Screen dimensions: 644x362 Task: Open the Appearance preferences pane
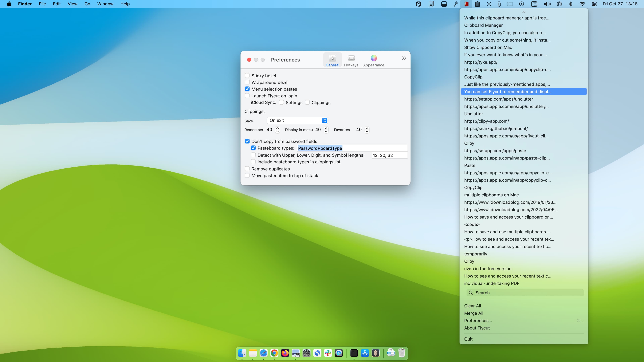coord(373,60)
